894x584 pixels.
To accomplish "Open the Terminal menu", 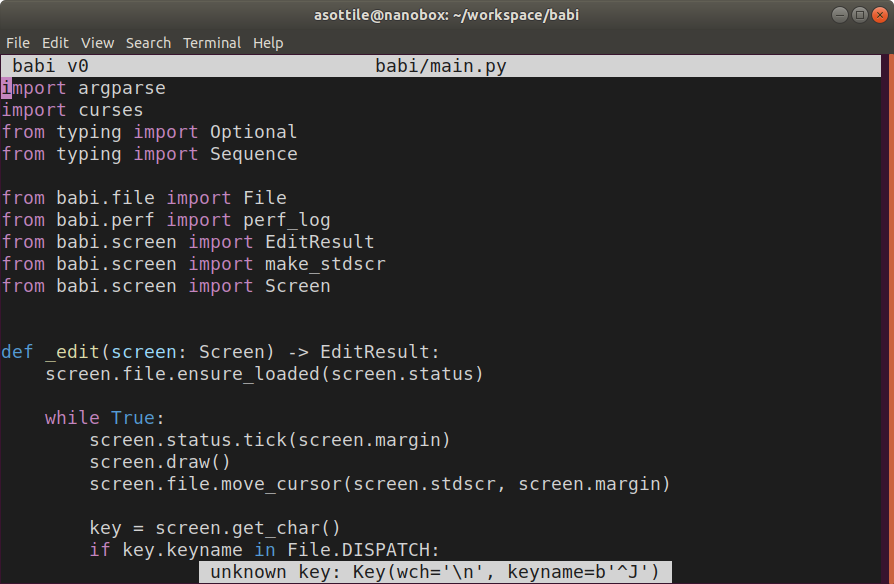I will 212,43.
